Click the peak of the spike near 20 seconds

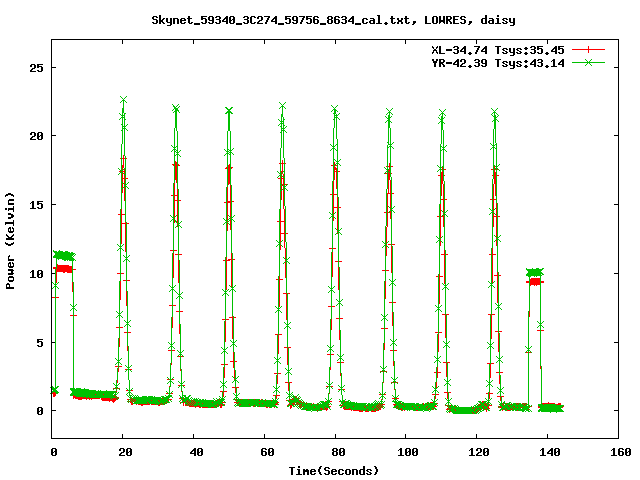click(x=123, y=100)
